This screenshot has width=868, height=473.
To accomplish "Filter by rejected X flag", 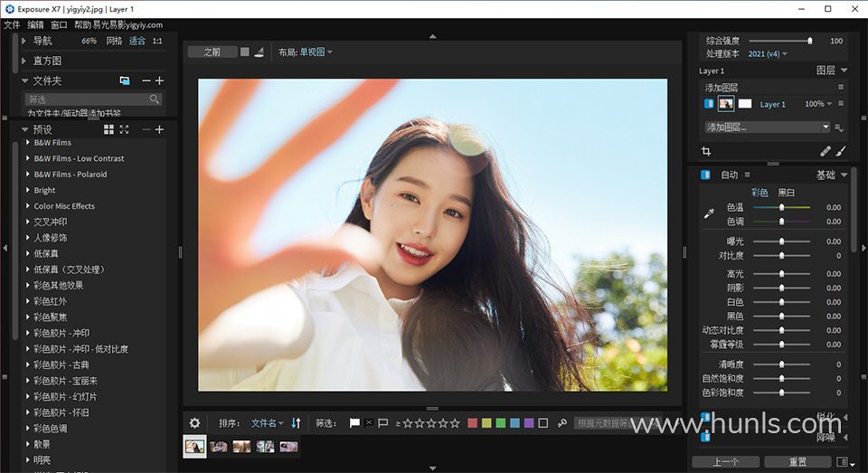I will (369, 423).
